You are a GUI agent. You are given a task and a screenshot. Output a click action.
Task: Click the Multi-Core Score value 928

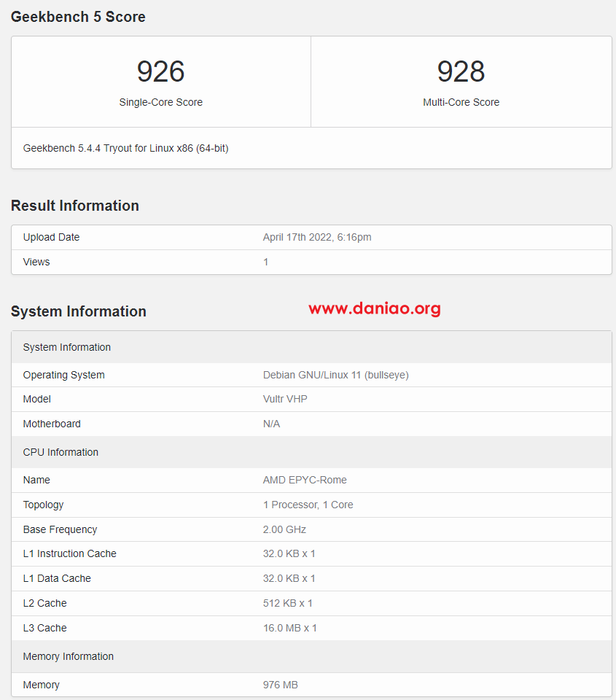(x=461, y=71)
